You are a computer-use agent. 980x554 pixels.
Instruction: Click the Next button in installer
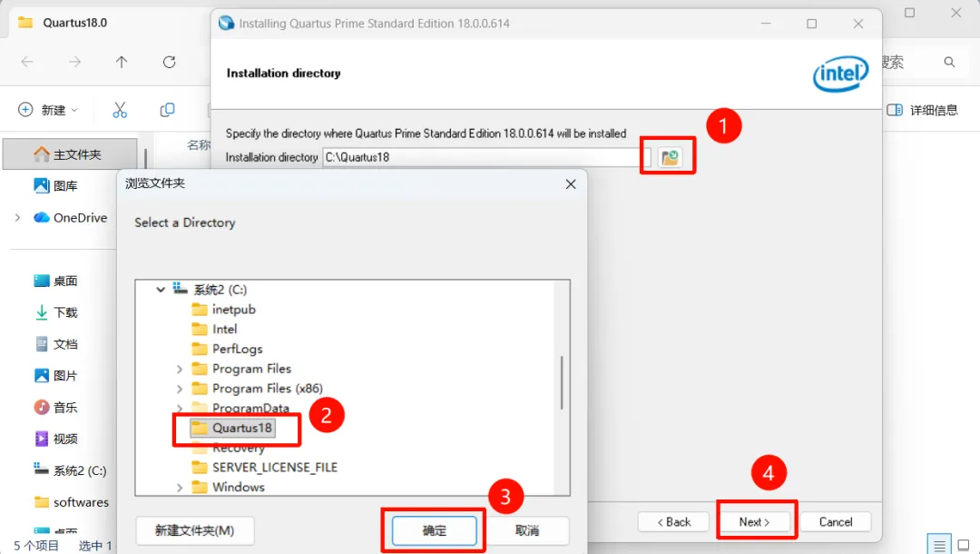coord(754,522)
